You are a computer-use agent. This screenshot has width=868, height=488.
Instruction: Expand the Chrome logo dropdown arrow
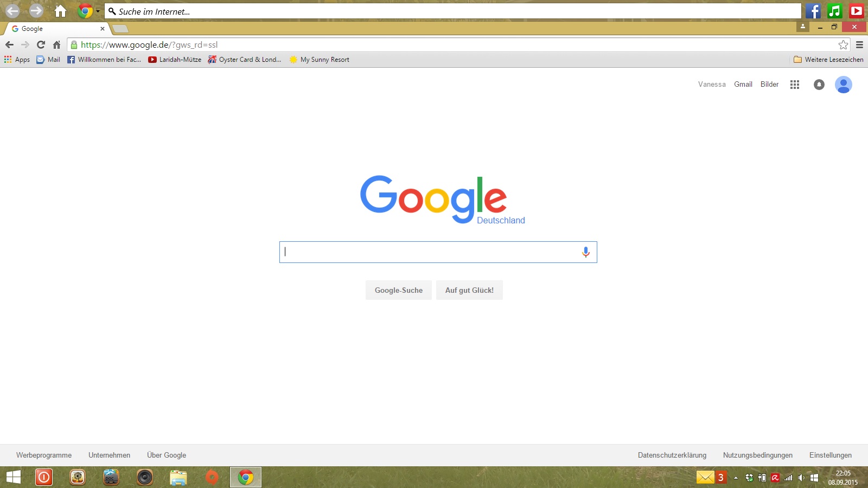pos(98,11)
